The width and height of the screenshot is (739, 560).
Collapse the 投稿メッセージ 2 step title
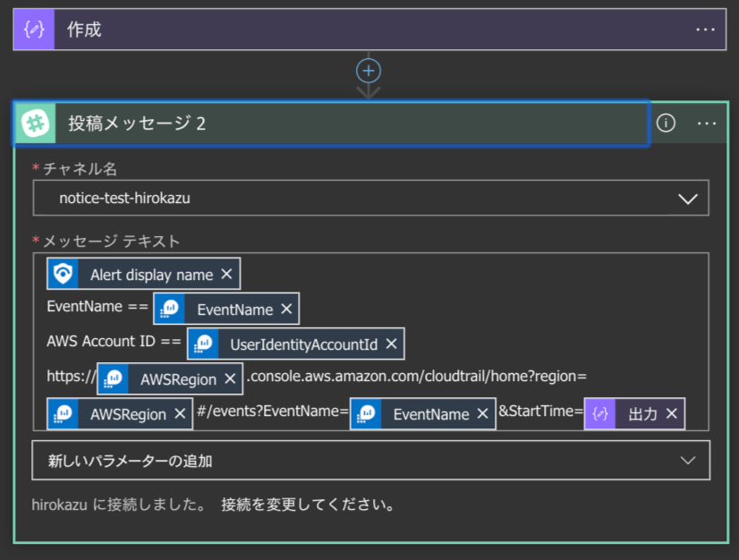coord(137,123)
